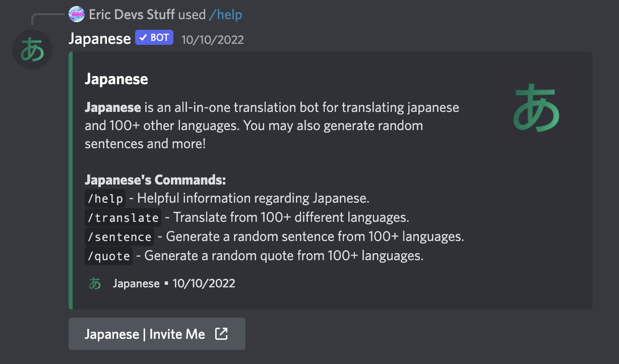Click the checkmark inside the BOT tag
This screenshot has height=364, width=619.
click(143, 37)
